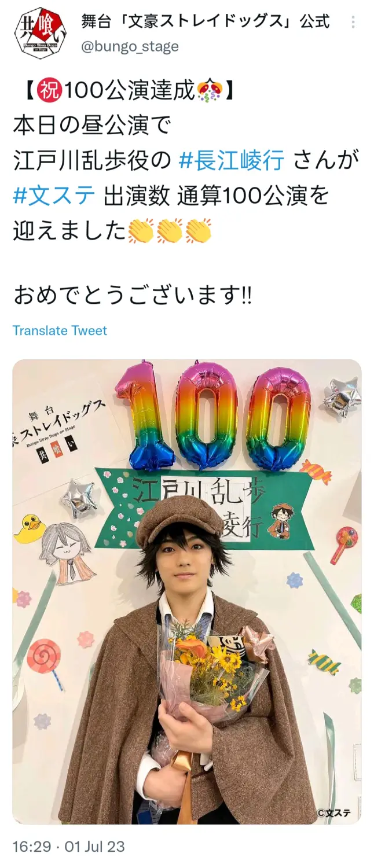374x868 pixels.
Task: Open the Bungo Stray Dogs profile avatar
Action: pos(39,32)
